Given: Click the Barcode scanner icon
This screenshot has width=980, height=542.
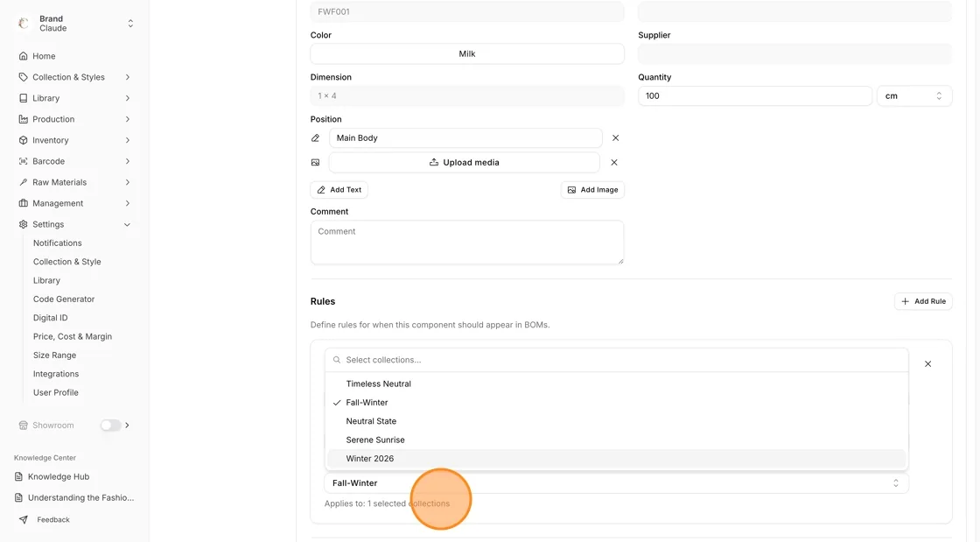Looking at the screenshot, I should point(23,161).
